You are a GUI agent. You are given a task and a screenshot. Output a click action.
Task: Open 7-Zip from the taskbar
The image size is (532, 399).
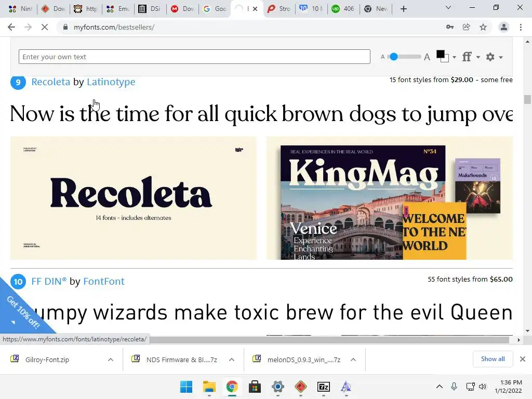pos(324,387)
